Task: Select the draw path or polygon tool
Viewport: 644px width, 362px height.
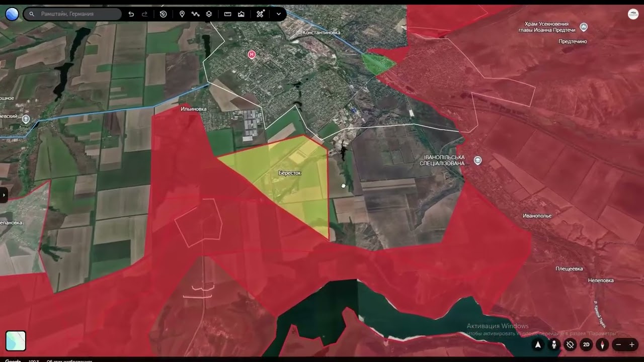Action: (x=196, y=14)
